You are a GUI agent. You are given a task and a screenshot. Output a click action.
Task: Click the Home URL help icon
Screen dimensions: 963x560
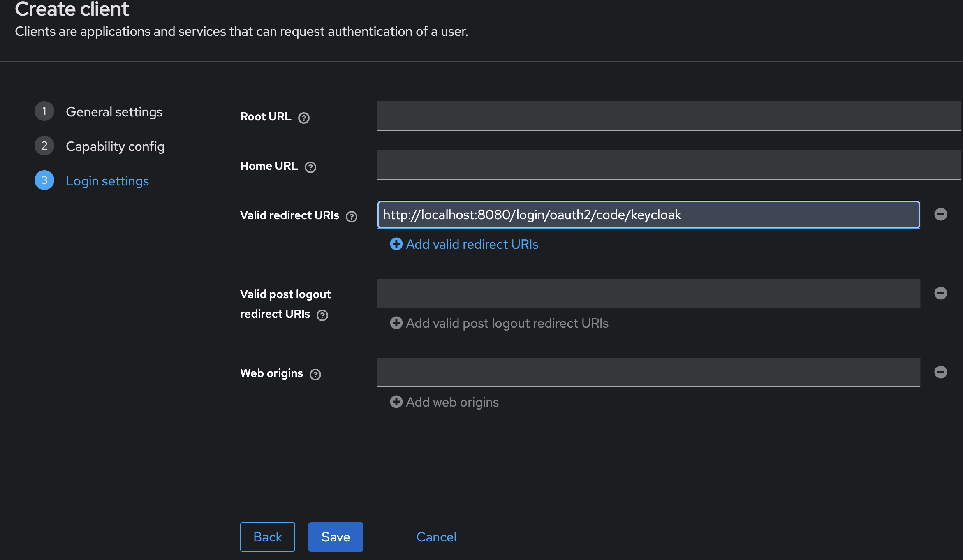[x=310, y=167]
